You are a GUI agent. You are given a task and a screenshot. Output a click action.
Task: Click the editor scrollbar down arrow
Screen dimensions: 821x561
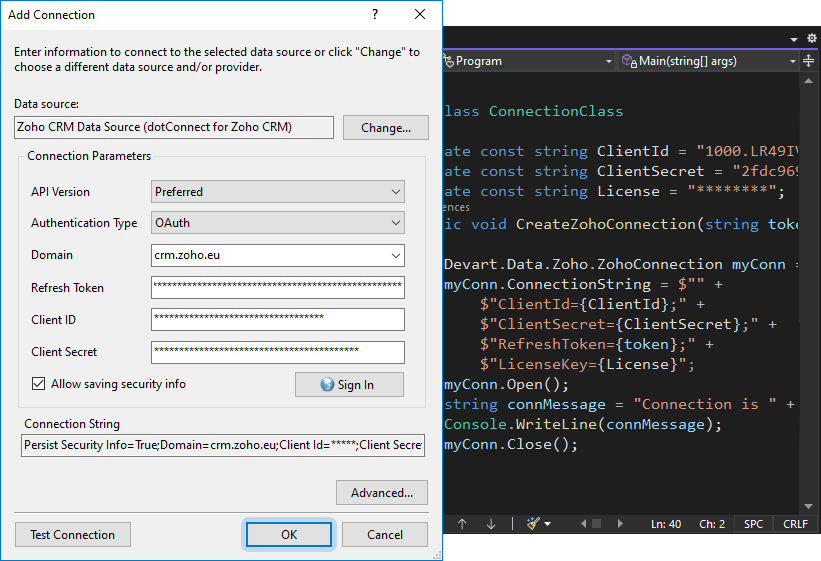tap(808, 506)
